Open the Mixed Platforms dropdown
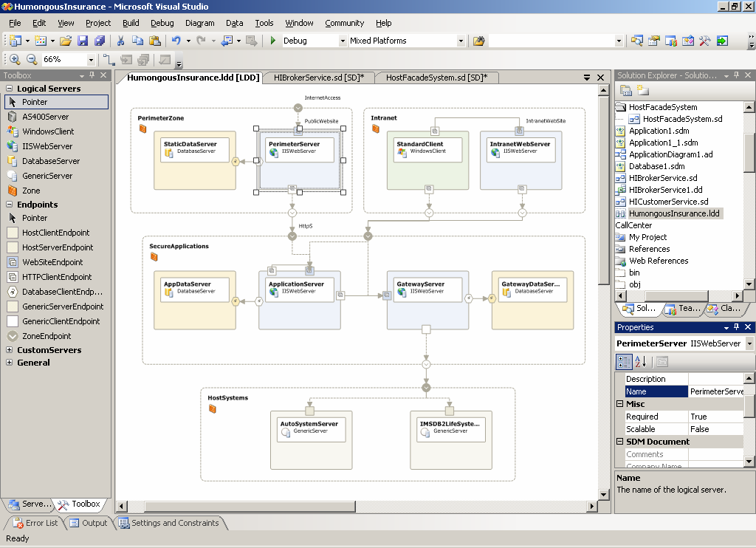This screenshot has width=756, height=548. pyautogui.click(x=461, y=41)
